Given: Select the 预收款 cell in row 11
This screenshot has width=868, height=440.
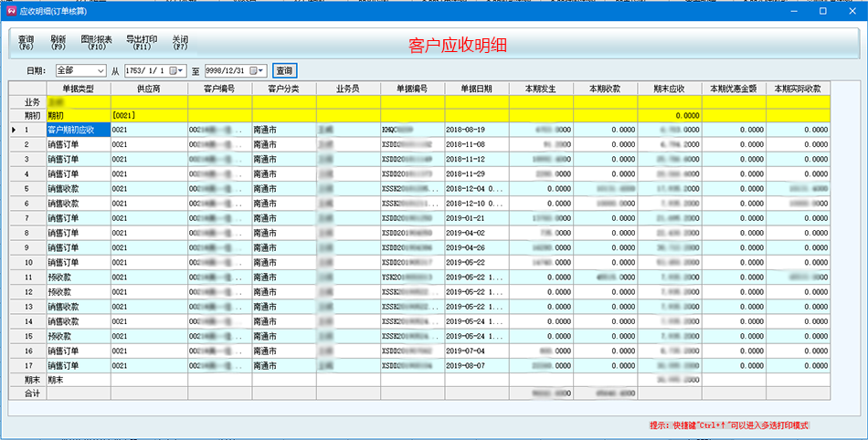Looking at the screenshot, I should point(79,277).
